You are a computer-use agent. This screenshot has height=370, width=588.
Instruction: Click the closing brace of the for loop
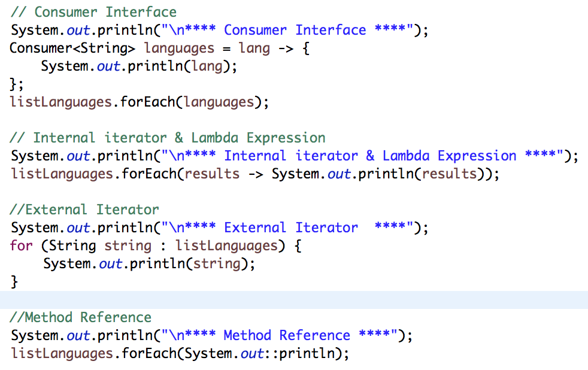click(15, 281)
